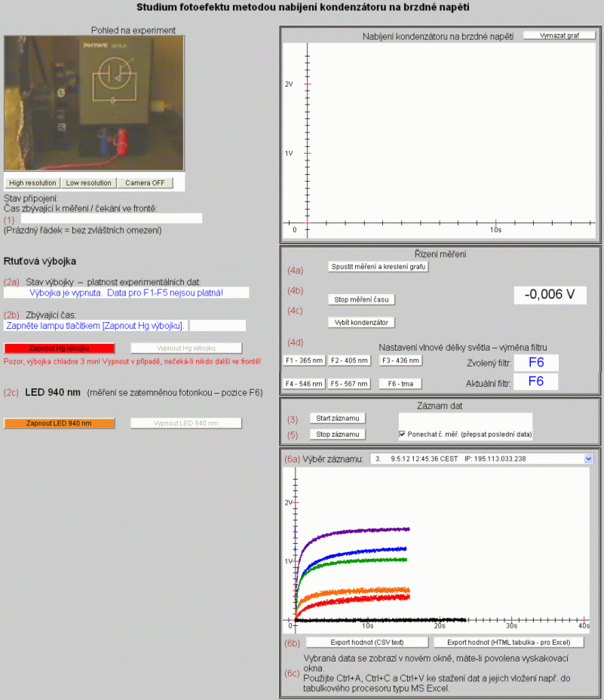The height and width of the screenshot is (700, 604).
Task: Click the lamp status field (2a)
Action: [x=127, y=293]
